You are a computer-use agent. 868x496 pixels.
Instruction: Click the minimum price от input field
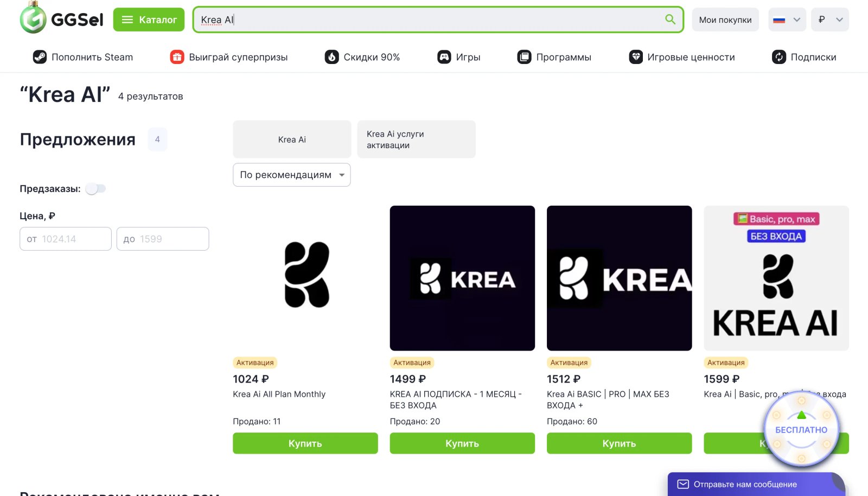[x=65, y=239]
